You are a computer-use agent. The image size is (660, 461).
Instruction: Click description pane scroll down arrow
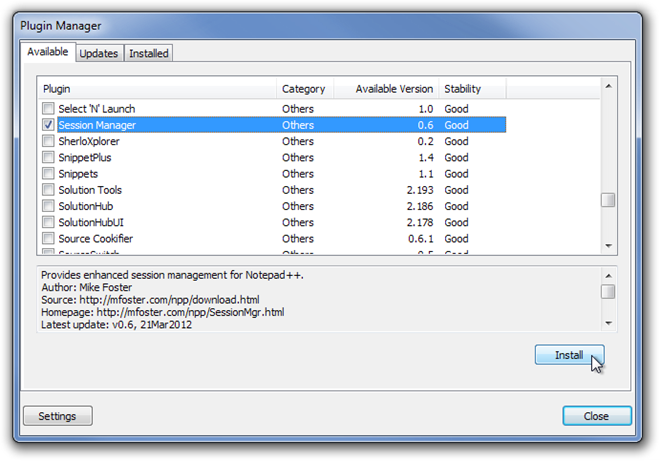coord(608,323)
